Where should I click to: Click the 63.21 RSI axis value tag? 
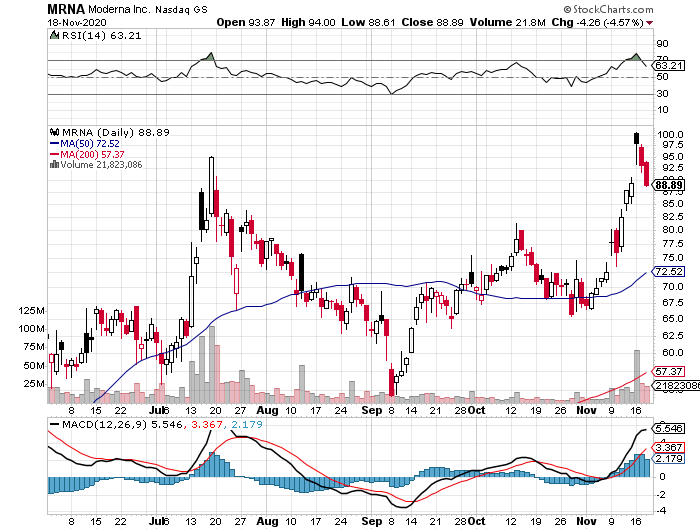pos(669,66)
